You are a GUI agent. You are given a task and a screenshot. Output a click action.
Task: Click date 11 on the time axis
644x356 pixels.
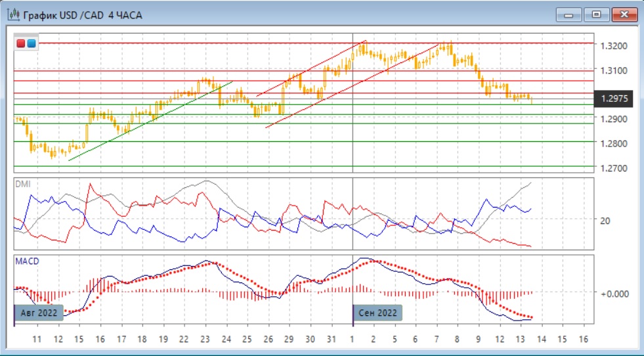37,340
